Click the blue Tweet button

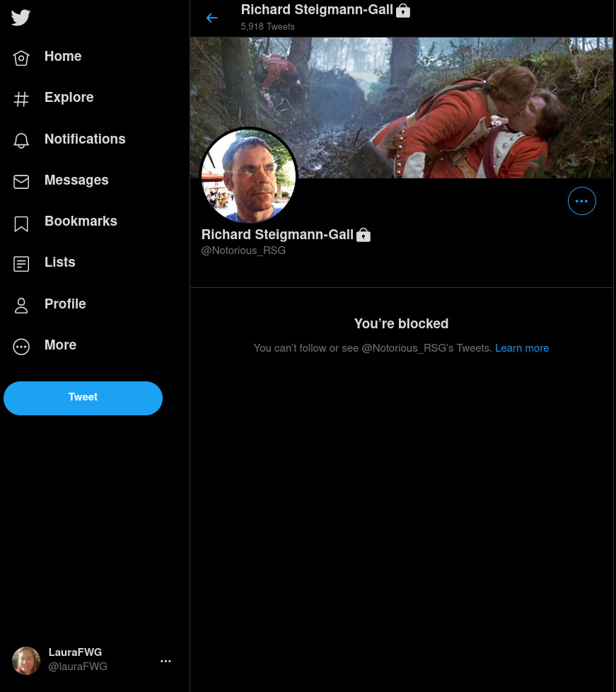point(83,398)
